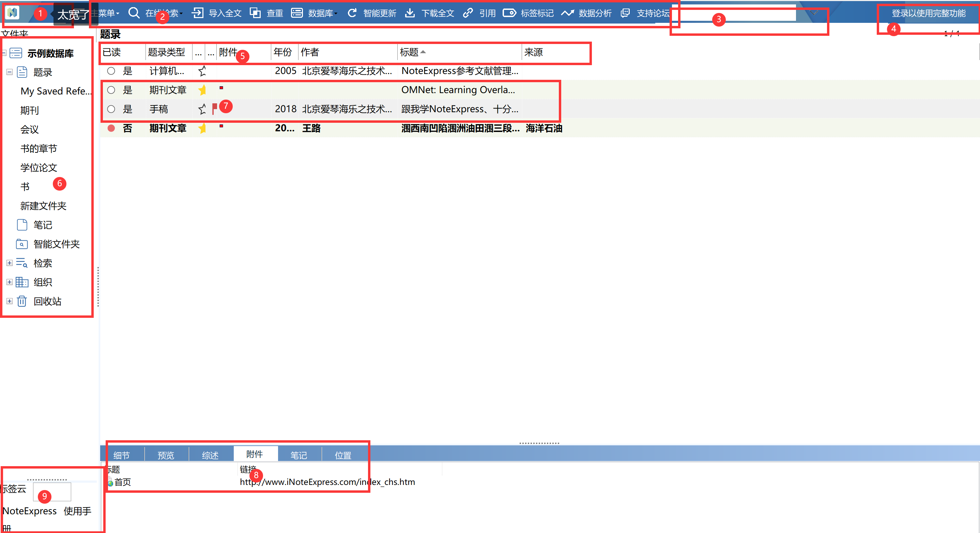The width and height of the screenshot is (980, 533).
Task: Click the Smart Update (智能更新) refresh icon
Action: [352, 13]
